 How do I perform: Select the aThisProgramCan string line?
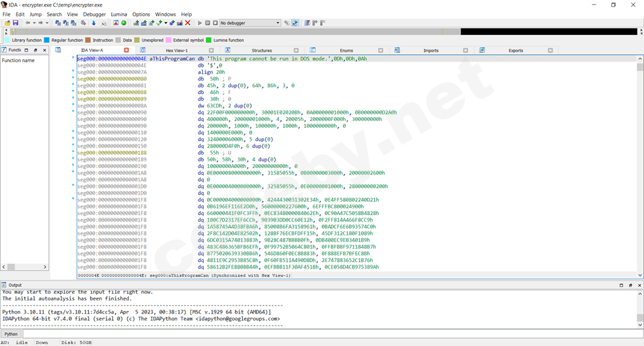(x=356, y=59)
